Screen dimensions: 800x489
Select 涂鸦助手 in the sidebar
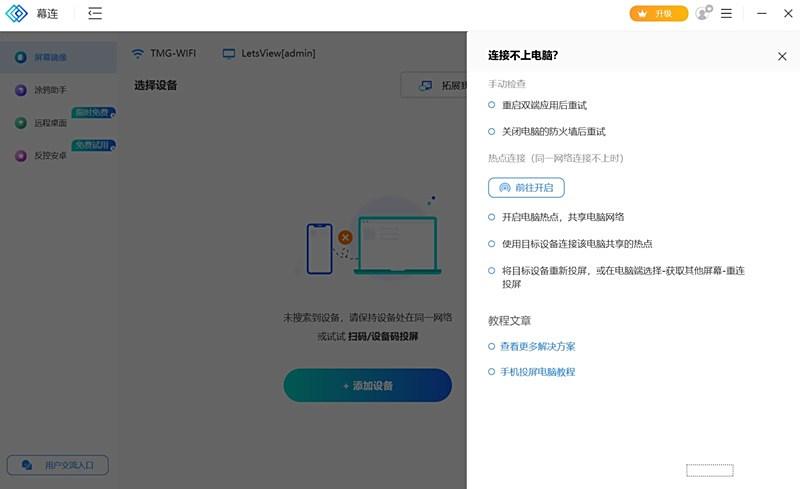50,90
